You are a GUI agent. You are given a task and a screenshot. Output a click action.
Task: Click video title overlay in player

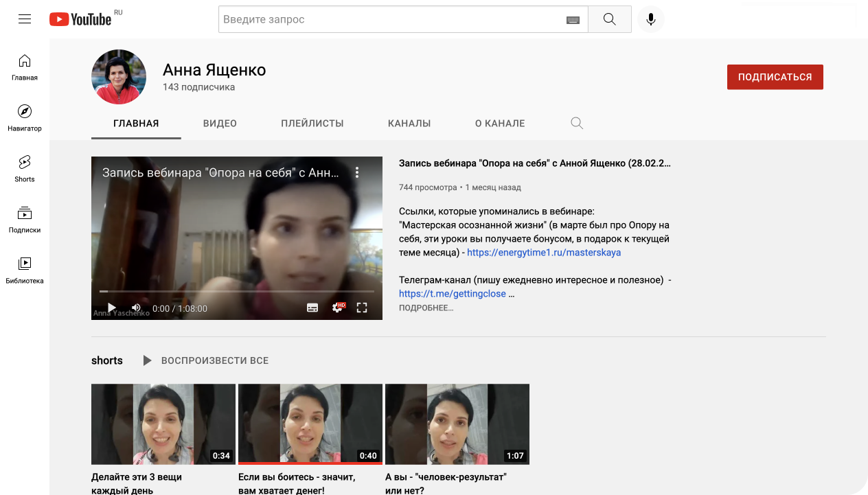[x=220, y=172]
